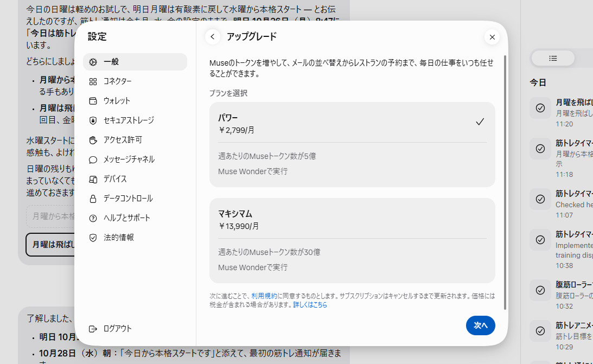Screen dimensions: 593x364
Task: Select the パワー plan card
Action: click(x=352, y=144)
